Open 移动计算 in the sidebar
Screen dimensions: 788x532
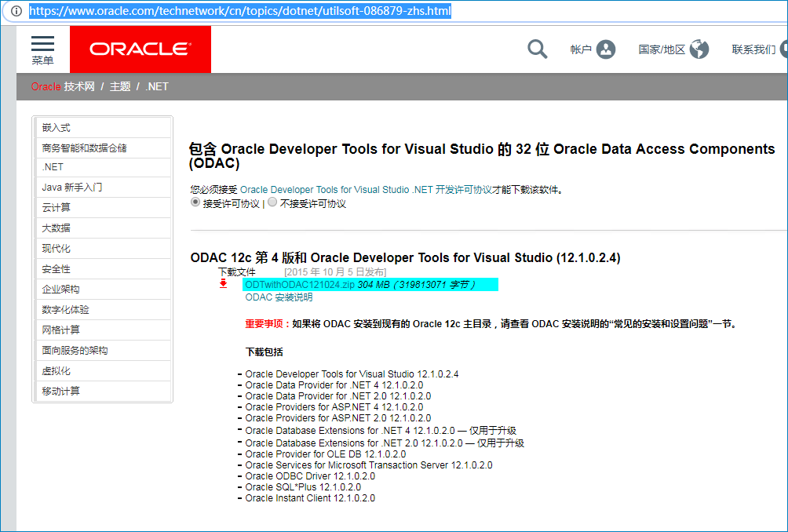[104, 392]
